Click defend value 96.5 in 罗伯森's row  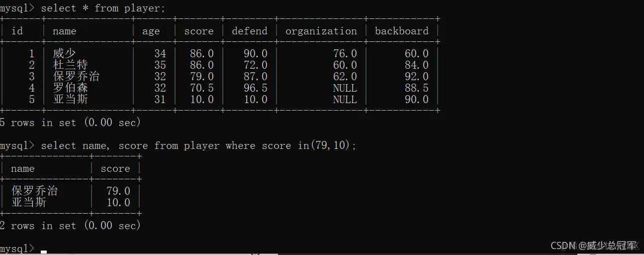pos(256,88)
